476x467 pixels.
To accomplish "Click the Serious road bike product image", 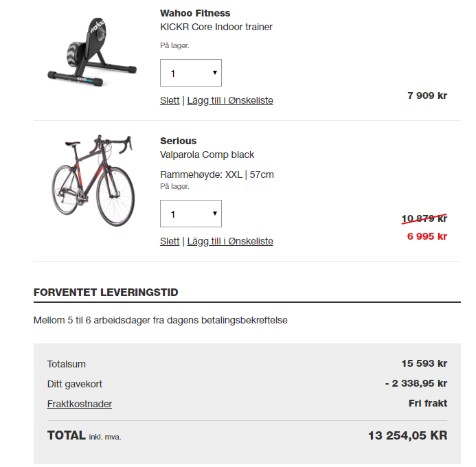I will coord(93,181).
